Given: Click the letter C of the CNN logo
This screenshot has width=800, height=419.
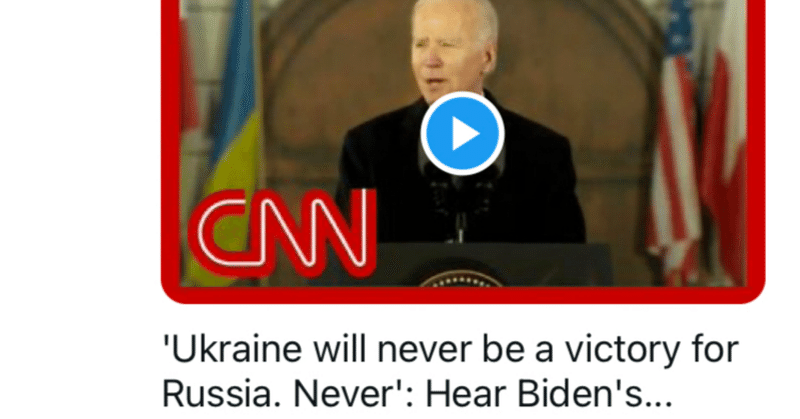Looking at the screenshot, I should 219,234.
